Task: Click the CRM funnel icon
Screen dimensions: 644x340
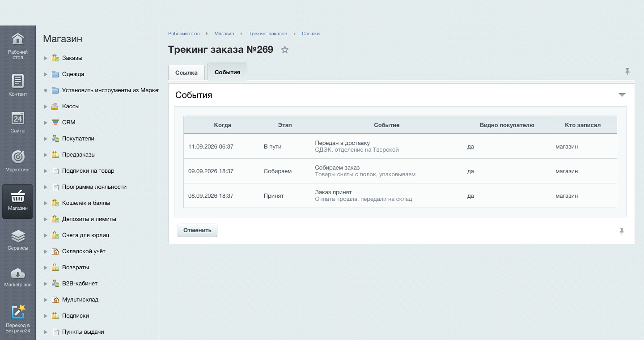Action: [55, 123]
